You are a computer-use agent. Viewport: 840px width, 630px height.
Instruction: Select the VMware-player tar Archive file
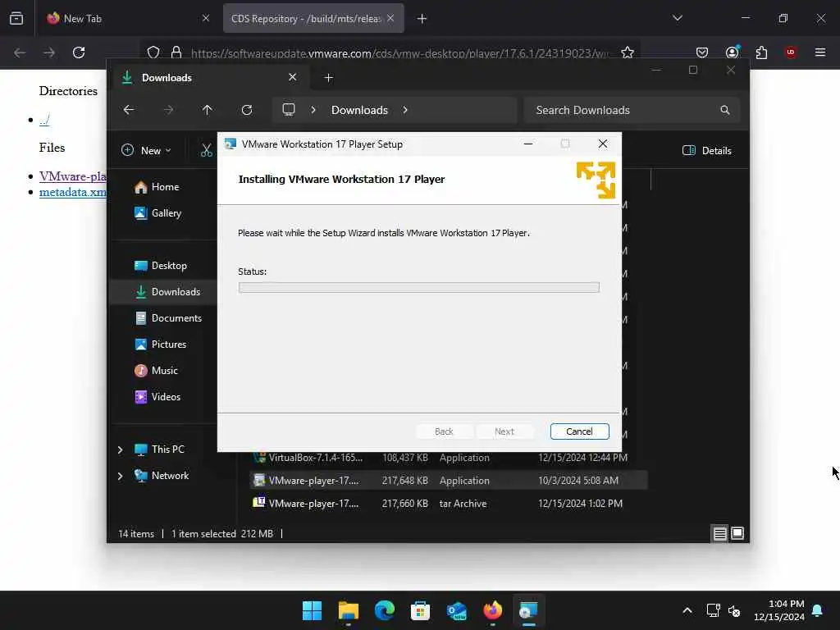[448, 504]
